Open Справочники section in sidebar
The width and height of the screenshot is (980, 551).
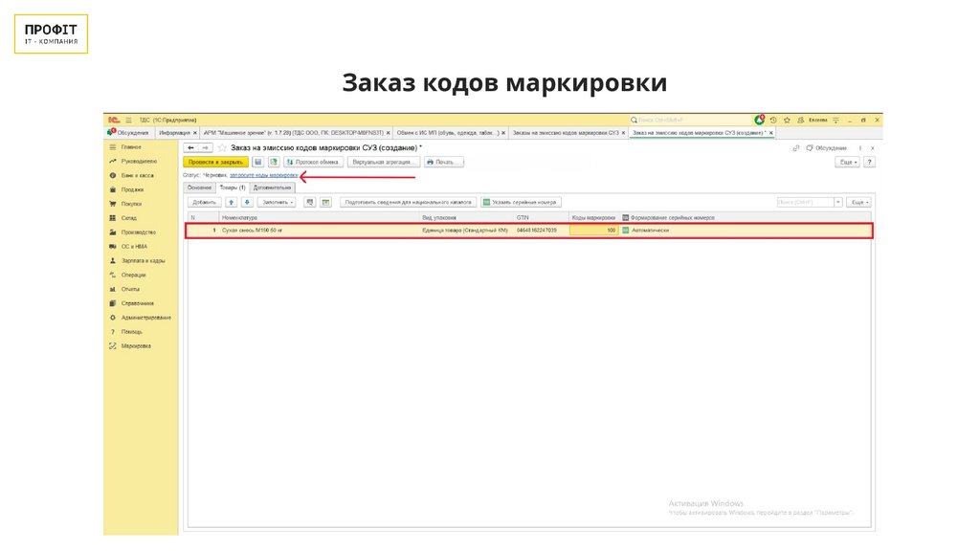click(x=137, y=303)
